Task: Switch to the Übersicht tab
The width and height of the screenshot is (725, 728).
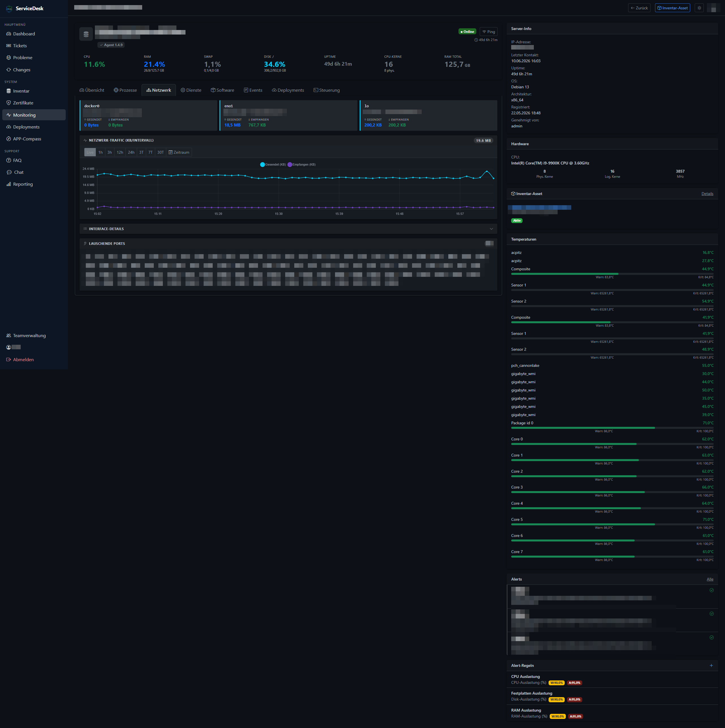Action: tap(91, 91)
